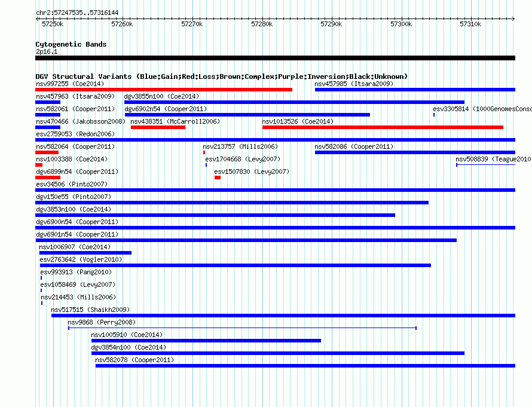Click the blue dgv3853n100 gain bar

pyautogui.click(x=215, y=215)
